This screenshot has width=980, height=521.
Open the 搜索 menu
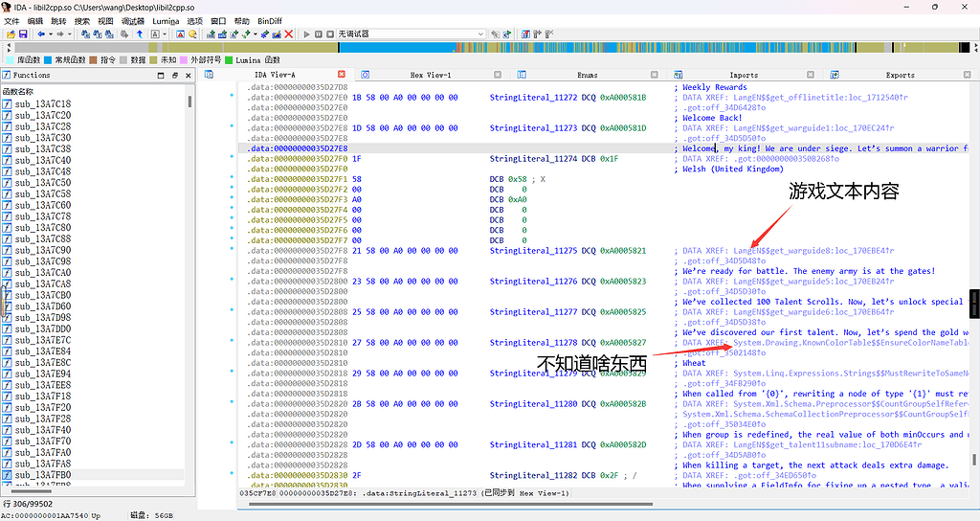(x=82, y=21)
